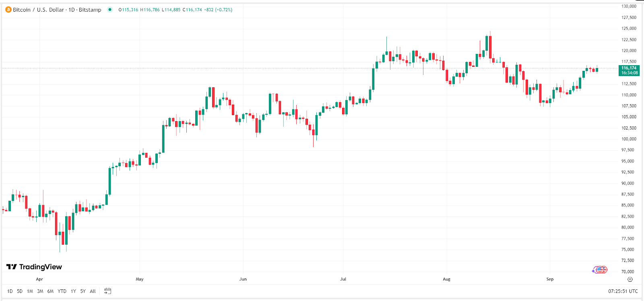The width and height of the screenshot is (644, 301).
Task: Click the green market status dot
Action: pyautogui.click(x=110, y=10)
